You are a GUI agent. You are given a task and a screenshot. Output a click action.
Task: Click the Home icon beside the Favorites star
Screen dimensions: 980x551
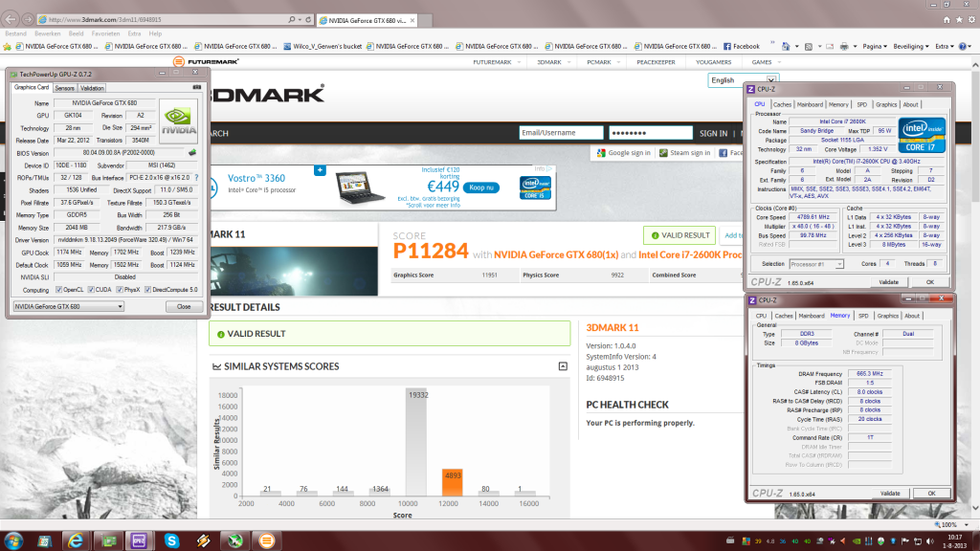coord(947,20)
